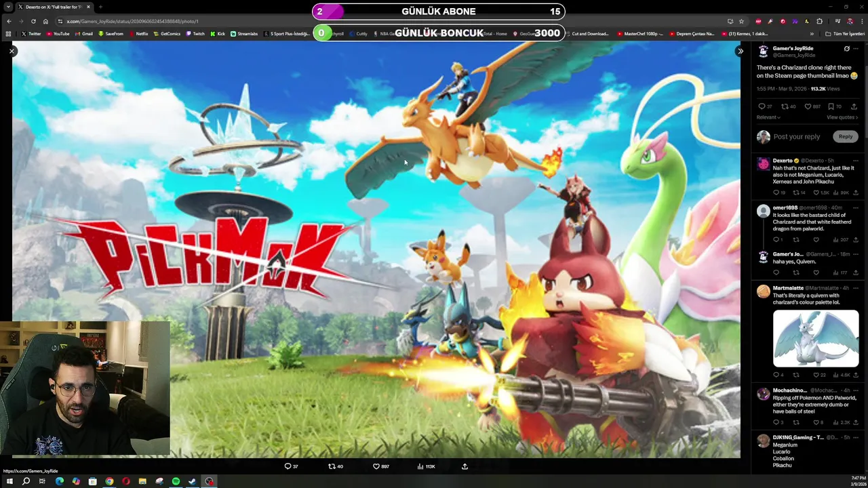Open the Windows Start menu
868x488 pixels.
[x=9, y=481]
